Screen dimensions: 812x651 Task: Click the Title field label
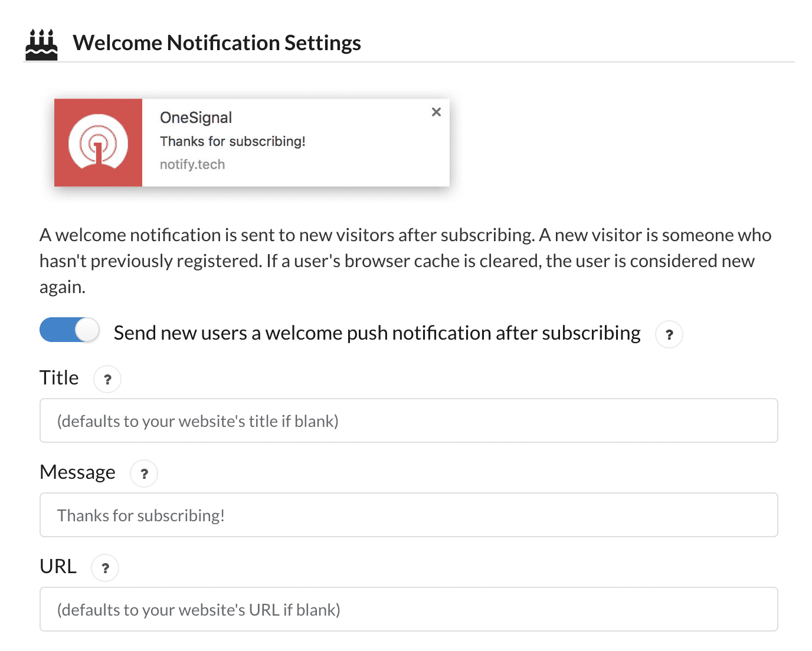[59, 378]
